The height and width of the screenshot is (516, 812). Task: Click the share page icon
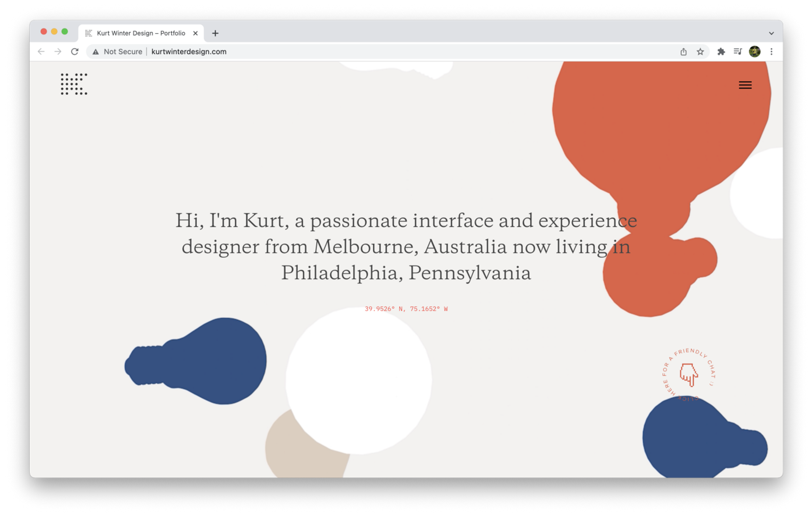click(683, 52)
